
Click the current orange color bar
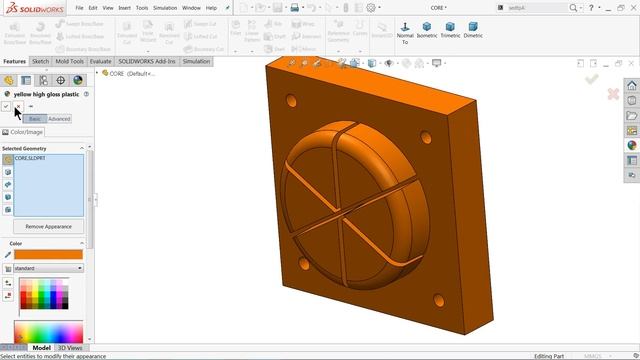click(x=48, y=255)
